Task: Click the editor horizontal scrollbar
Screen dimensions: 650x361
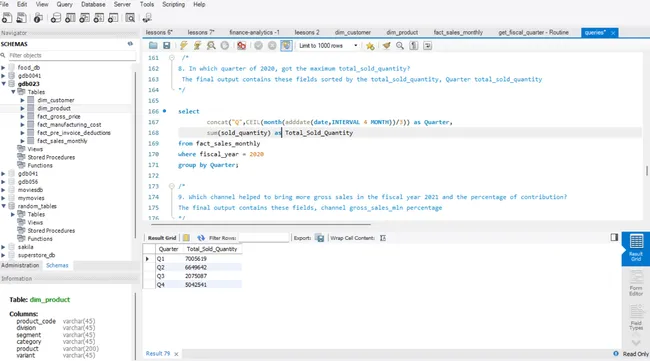Action: coord(261,224)
